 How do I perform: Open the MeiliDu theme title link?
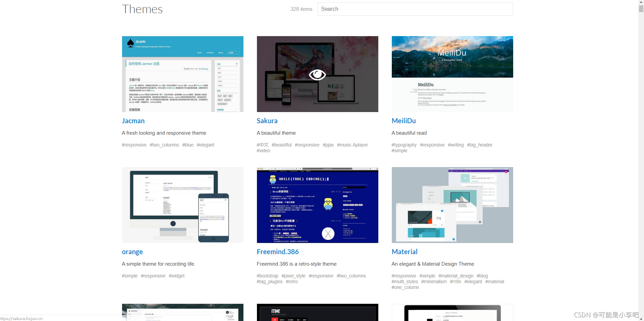tap(404, 121)
